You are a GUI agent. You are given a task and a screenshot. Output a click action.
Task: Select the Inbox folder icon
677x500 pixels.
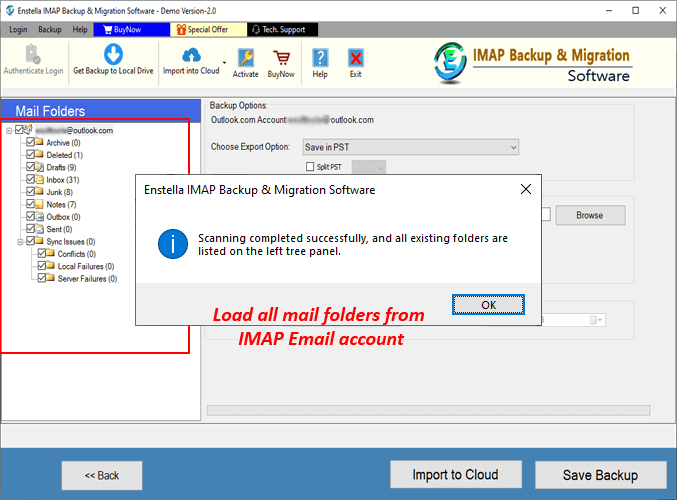39,179
